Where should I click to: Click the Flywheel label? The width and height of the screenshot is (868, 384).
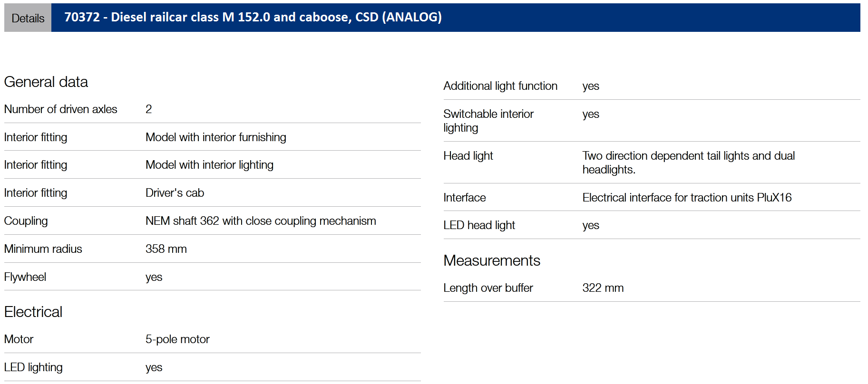tap(25, 277)
